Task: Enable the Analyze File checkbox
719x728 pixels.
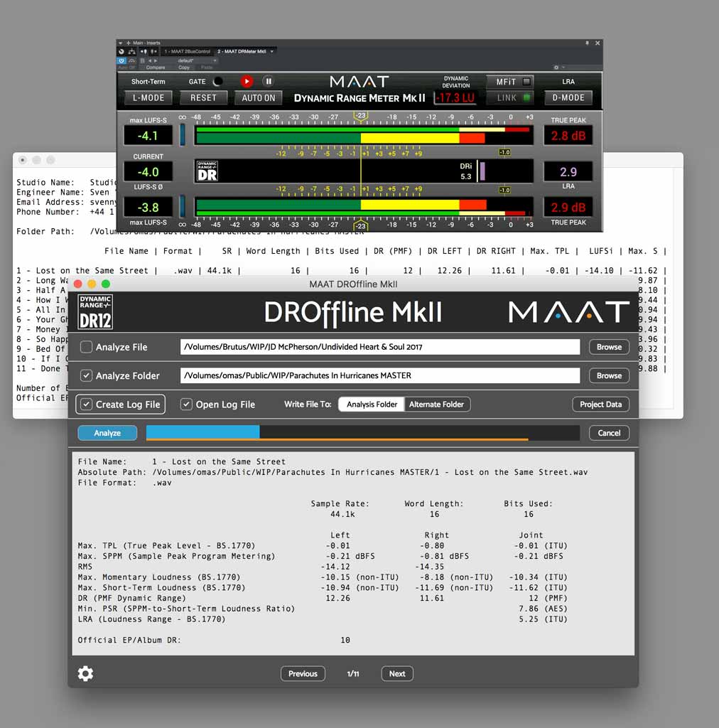Action: (86, 347)
